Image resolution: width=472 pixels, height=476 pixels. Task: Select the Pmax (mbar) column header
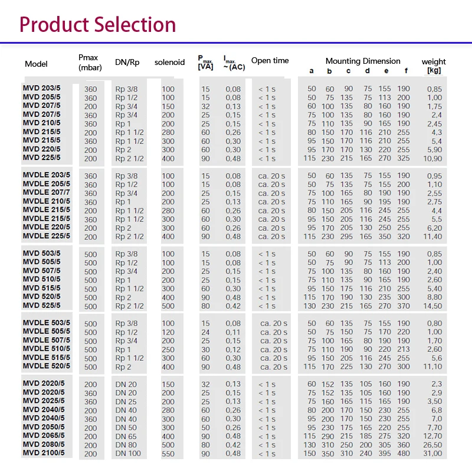click(x=90, y=62)
